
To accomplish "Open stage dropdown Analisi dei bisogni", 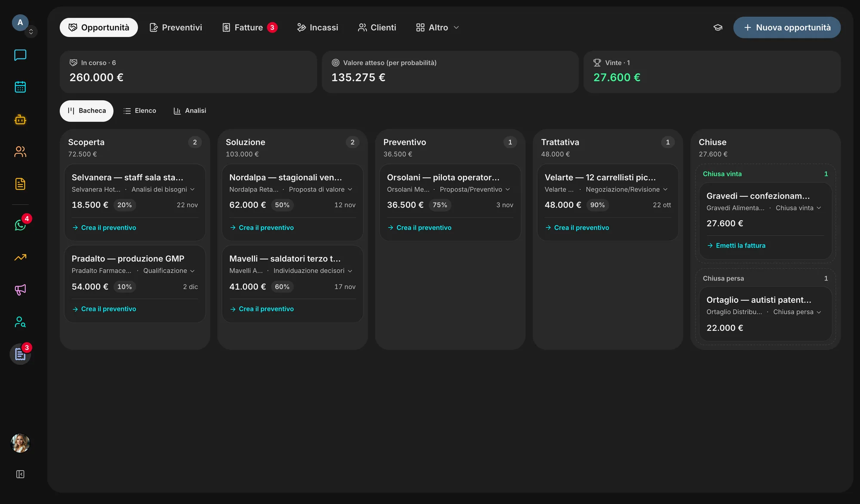I will click(163, 189).
